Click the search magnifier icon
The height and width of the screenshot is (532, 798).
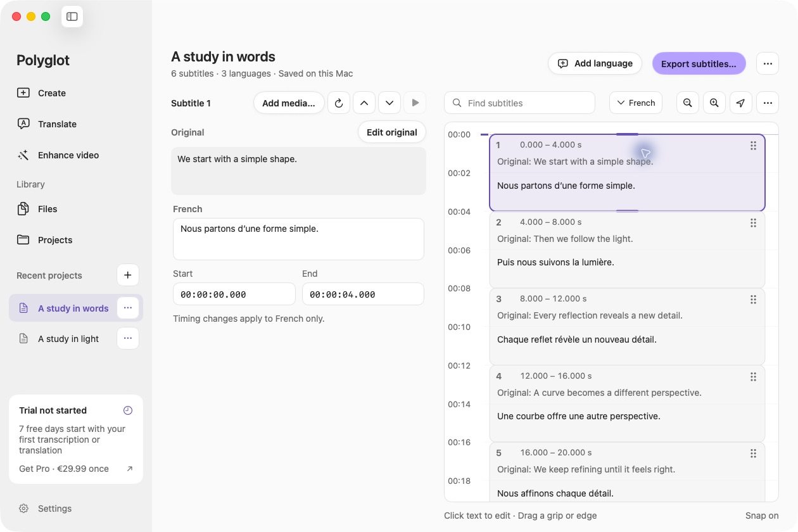pos(457,103)
